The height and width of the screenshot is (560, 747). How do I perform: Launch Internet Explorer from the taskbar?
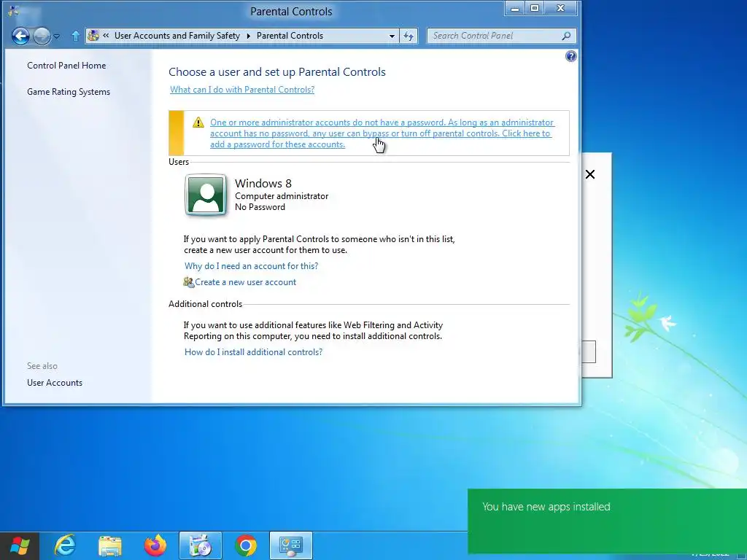point(64,545)
